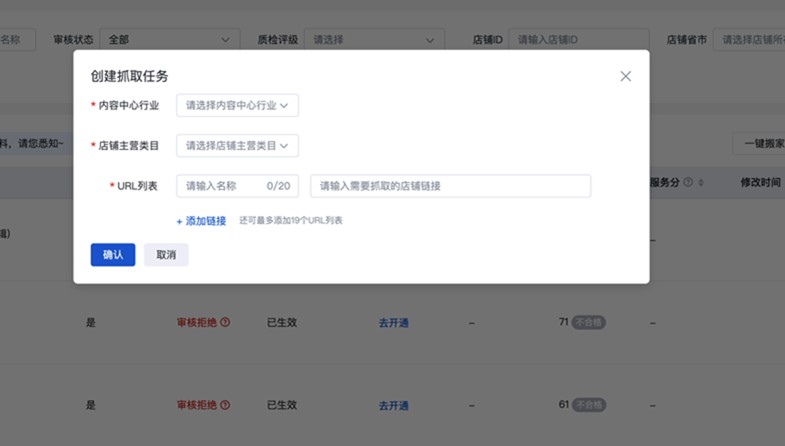Click the 服务分 help question-mark icon

tap(688, 183)
